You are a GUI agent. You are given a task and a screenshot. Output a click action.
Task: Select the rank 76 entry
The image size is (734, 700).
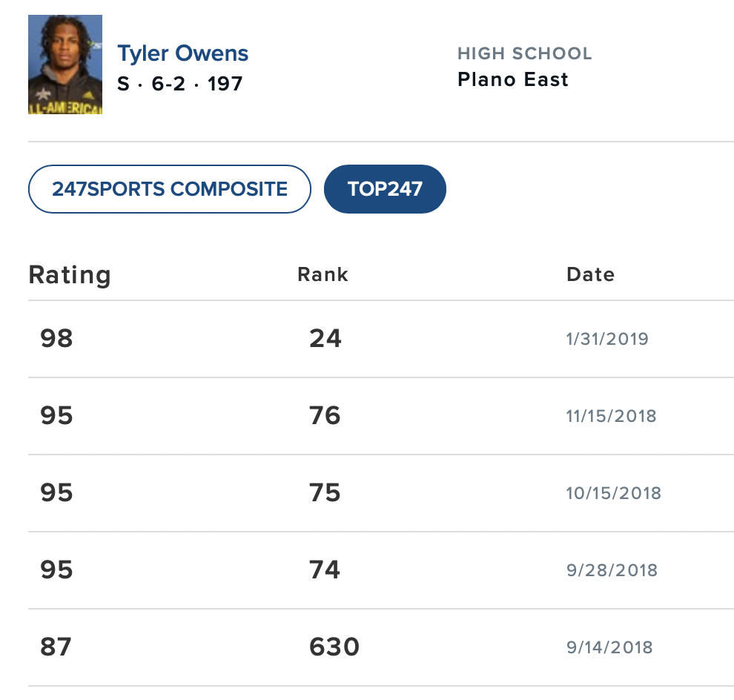[325, 416]
